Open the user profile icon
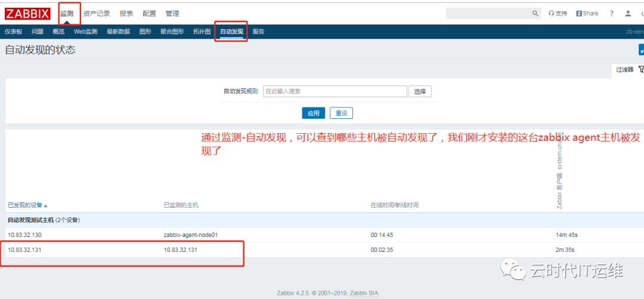Screen dimensions: 644x299 (x=628, y=14)
